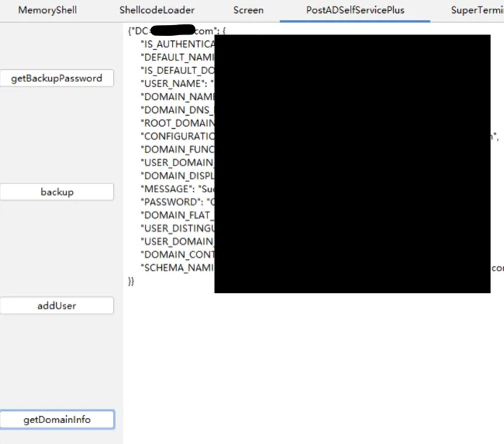Image resolution: width=504 pixels, height=444 pixels.
Task: Trigger the getDomainInfo button
Action: point(57,420)
